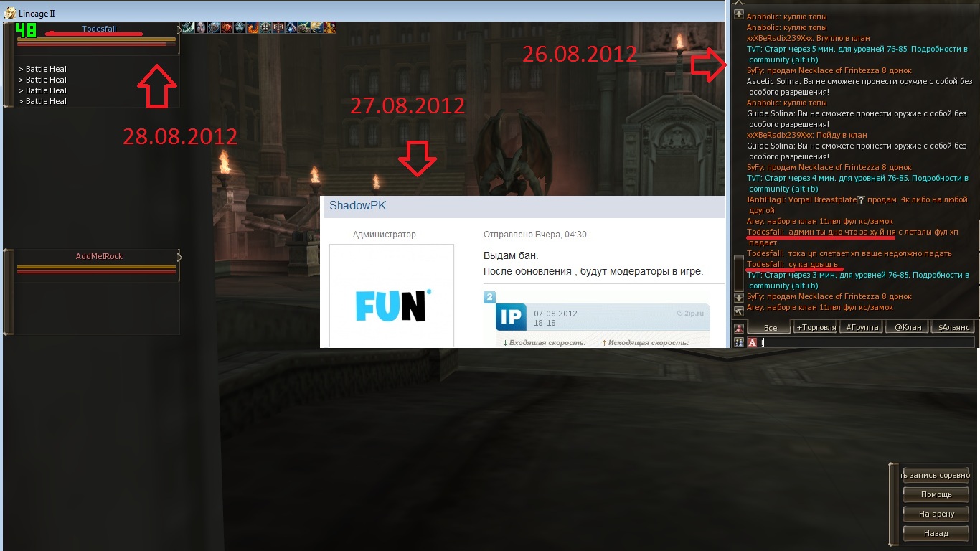Click the FUN avatar image in forum post
980x551 pixels.
pos(391,296)
